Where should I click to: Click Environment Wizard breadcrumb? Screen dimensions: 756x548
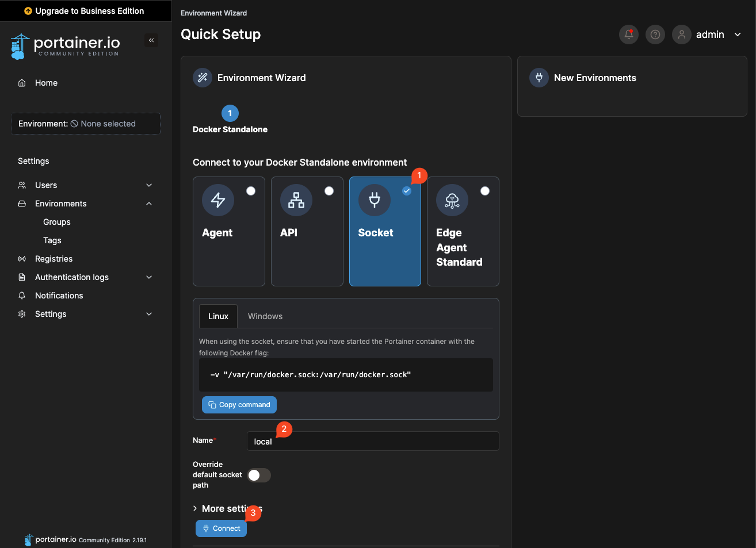click(214, 13)
